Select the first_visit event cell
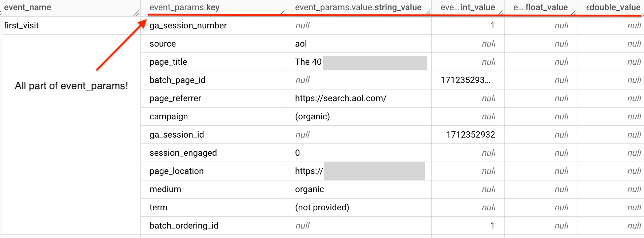 click(21, 25)
